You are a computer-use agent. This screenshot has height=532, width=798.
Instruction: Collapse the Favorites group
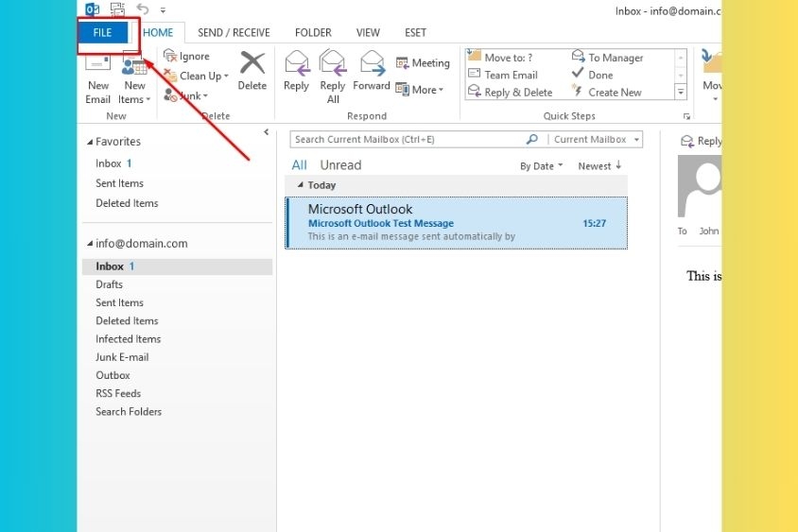90,142
